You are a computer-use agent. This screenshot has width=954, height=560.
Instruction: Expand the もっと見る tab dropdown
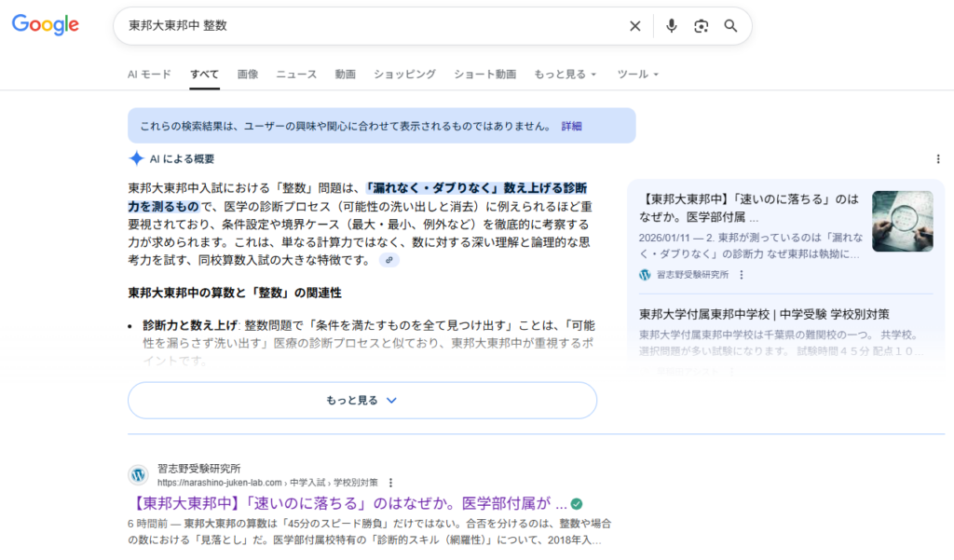565,75
